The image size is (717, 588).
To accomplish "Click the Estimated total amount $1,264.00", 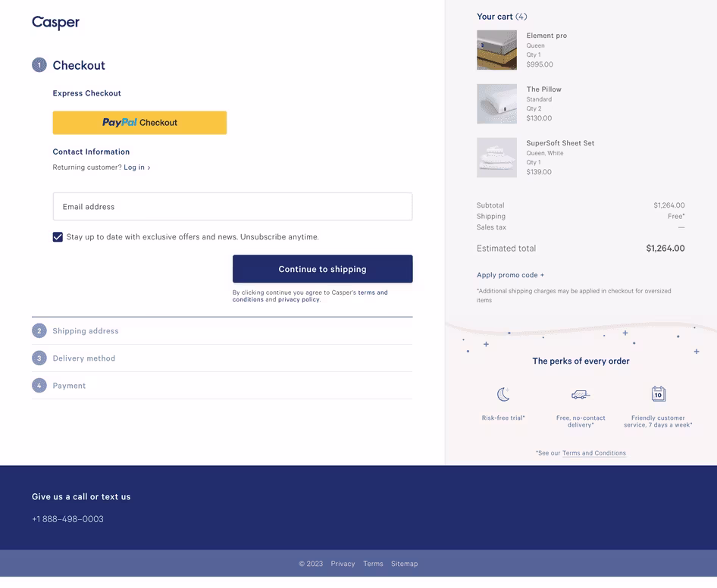I will point(665,249).
